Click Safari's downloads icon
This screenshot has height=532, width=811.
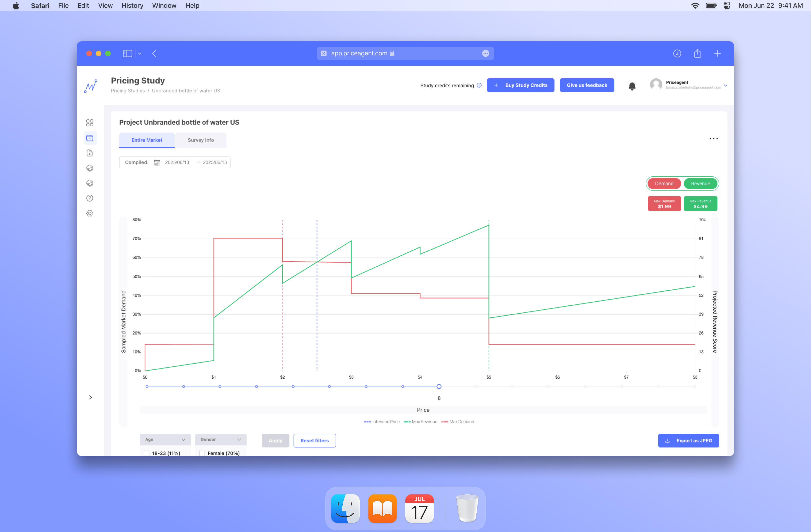677,53
